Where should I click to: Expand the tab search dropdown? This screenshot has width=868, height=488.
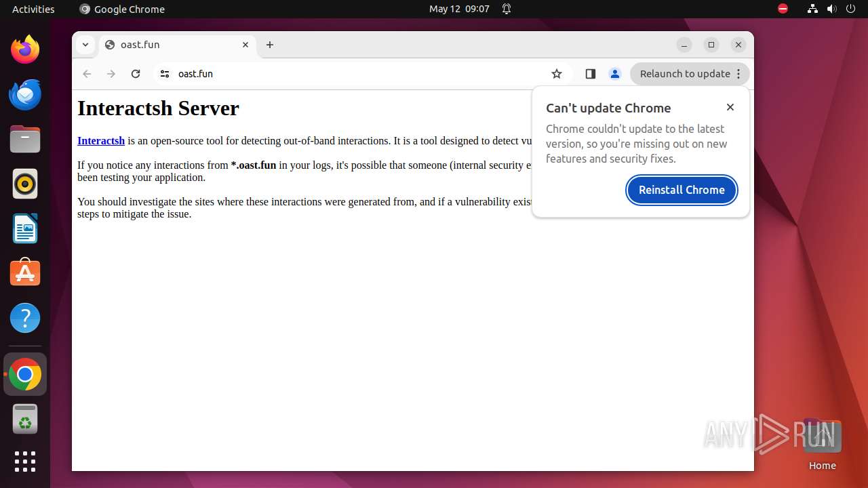pyautogui.click(x=85, y=45)
